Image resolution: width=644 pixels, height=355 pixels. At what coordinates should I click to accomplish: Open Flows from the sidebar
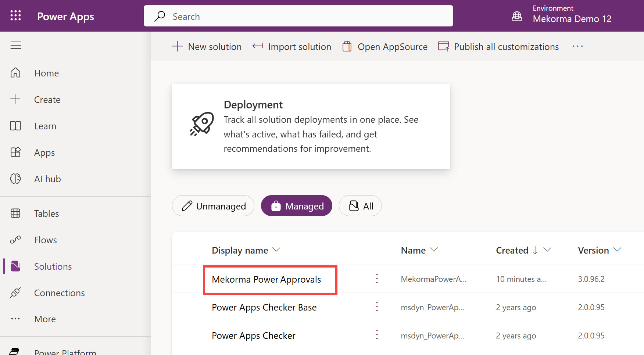click(x=45, y=240)
